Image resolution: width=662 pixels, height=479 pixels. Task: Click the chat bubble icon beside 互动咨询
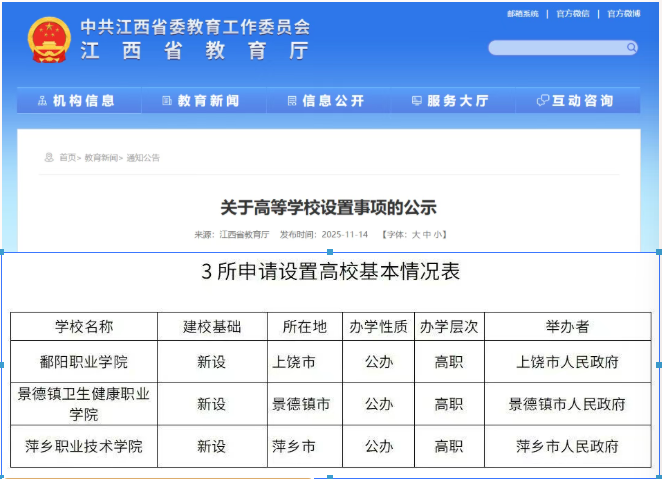point(543,100)
